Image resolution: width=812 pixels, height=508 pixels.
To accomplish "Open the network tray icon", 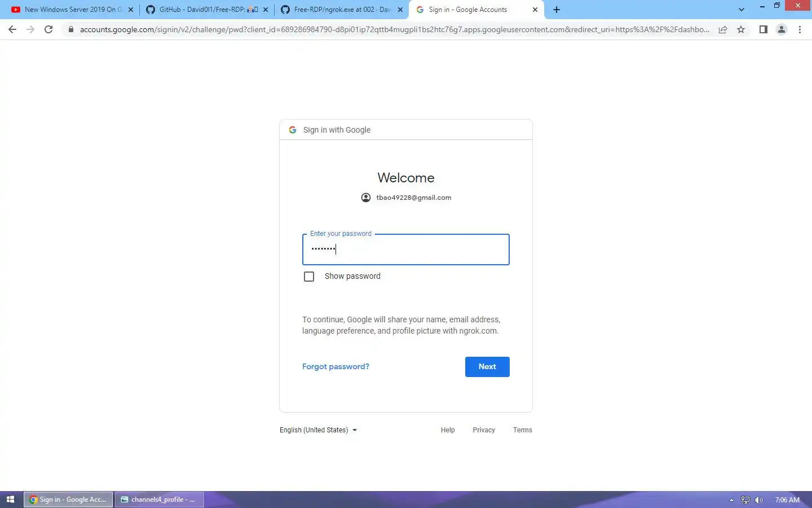I will click(745, 500).
